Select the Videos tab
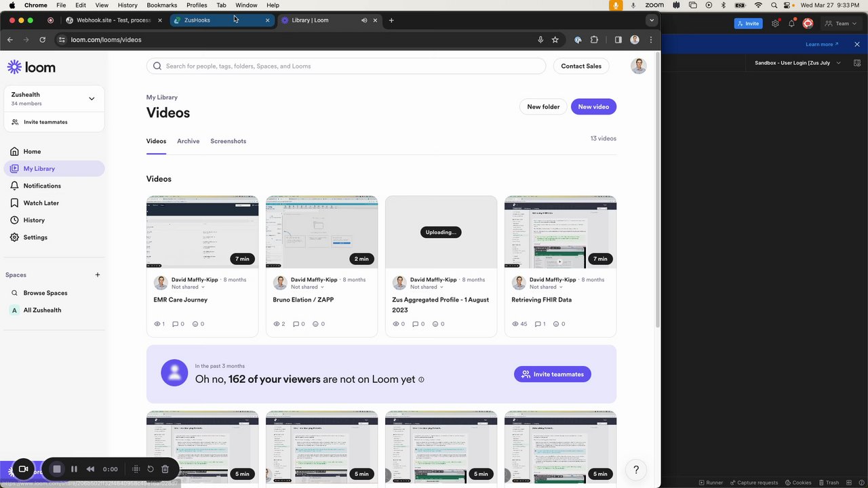This screenshot has width=868, height=488. [x=156, y=141]
